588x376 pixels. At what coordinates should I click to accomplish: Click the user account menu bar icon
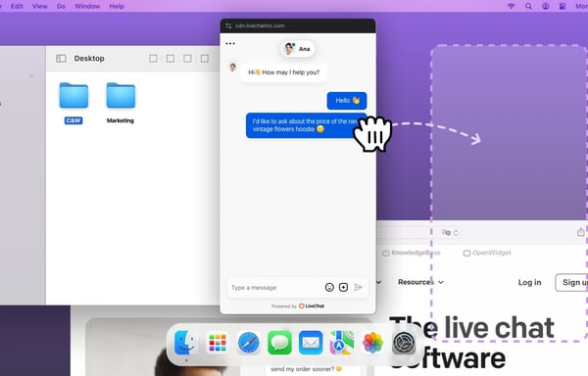click(x=545, y=6)
